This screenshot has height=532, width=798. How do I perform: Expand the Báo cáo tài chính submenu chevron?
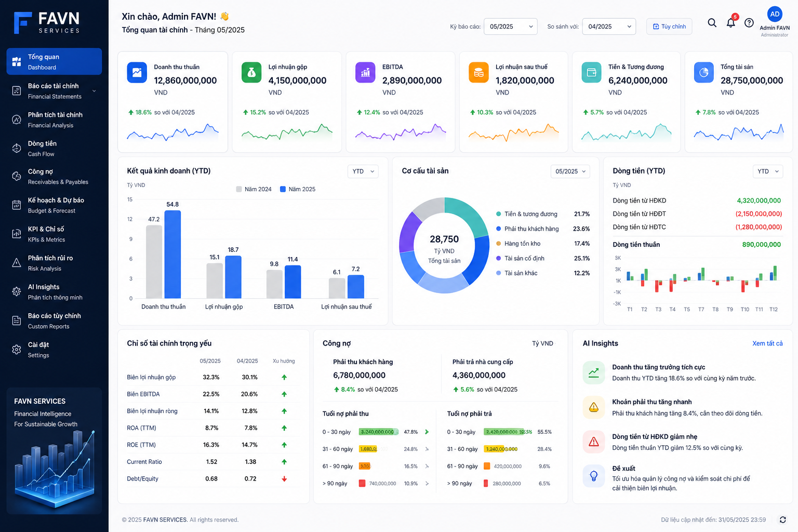94,91
